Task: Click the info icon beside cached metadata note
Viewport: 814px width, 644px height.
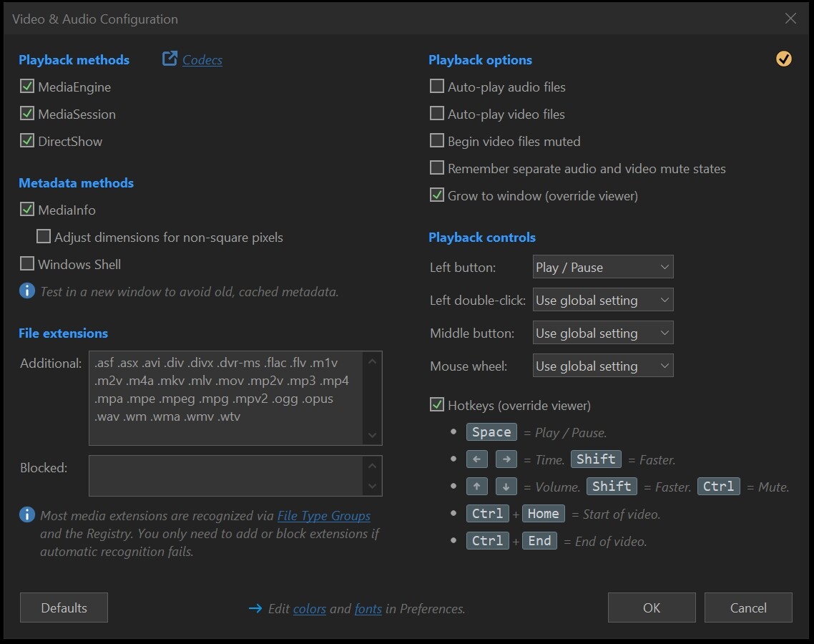Action: tap(27, 291)
